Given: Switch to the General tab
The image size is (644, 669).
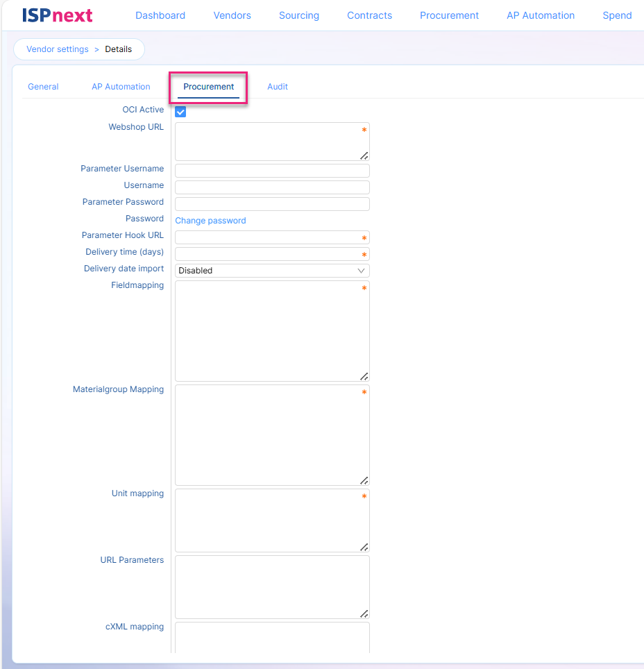Looking at the screenshot, I should pos(43,87).
